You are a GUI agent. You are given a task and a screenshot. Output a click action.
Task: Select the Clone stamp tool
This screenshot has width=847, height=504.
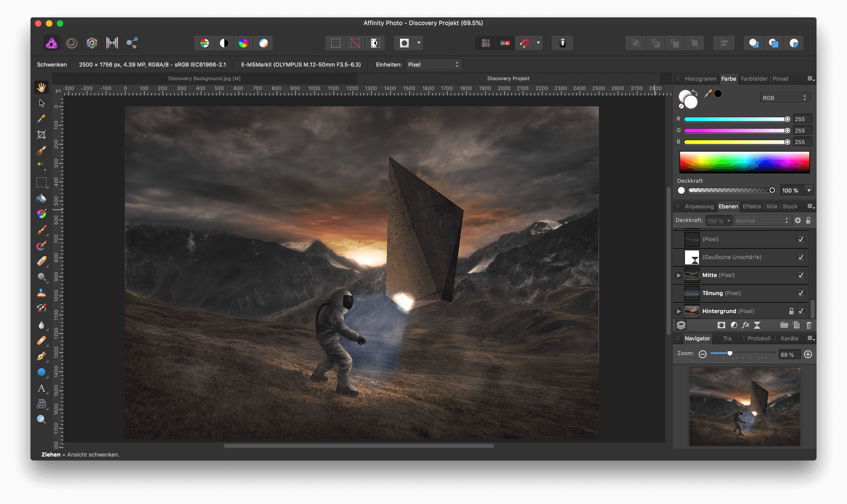point(41,293)
